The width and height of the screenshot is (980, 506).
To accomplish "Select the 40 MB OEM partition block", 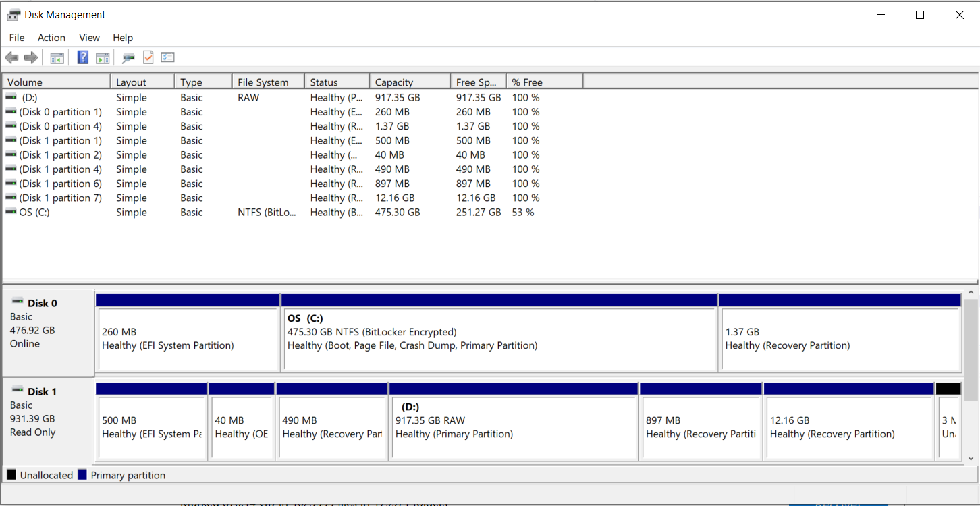I will click(242, 422).
